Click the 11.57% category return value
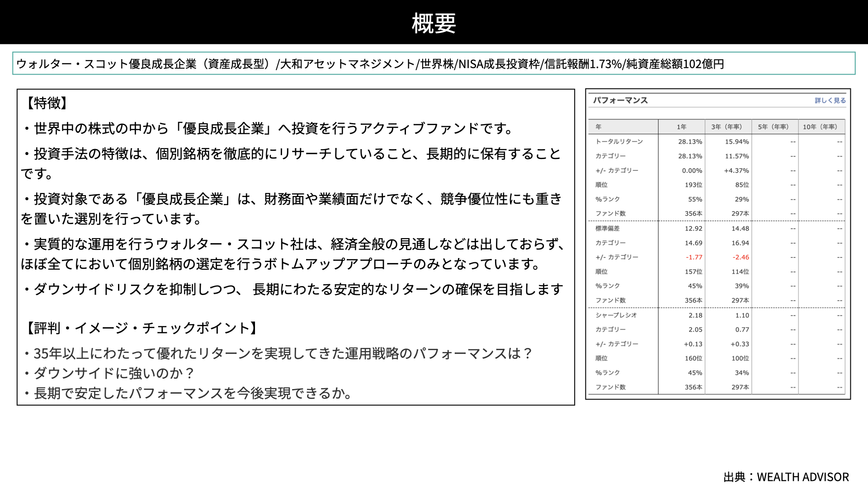The width and height of the screenshot is (868, 488). coord(737,156)
